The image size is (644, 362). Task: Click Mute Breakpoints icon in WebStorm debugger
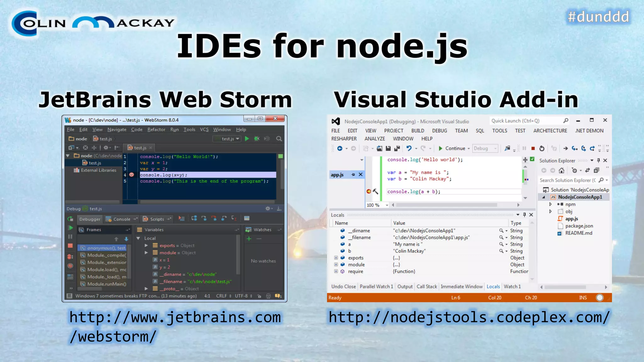point(70,266)
